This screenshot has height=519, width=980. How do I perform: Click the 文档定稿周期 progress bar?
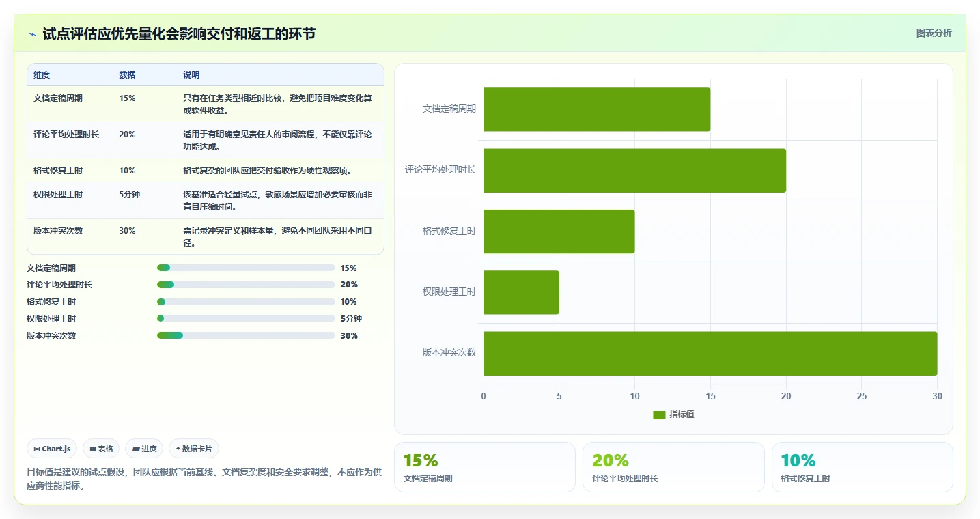[x=246, y=268]
